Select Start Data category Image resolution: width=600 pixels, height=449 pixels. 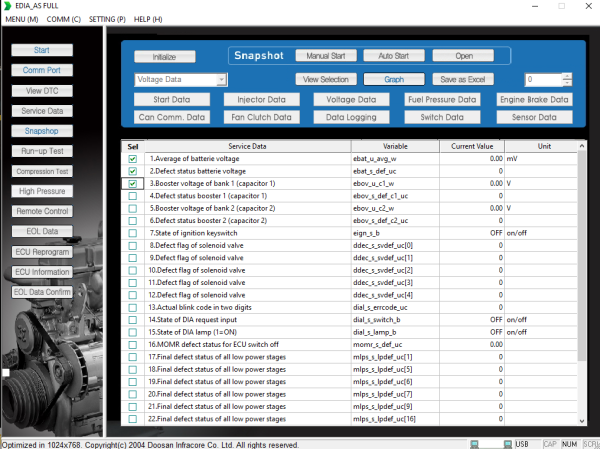pyautogui.click(x=172, y=100)
